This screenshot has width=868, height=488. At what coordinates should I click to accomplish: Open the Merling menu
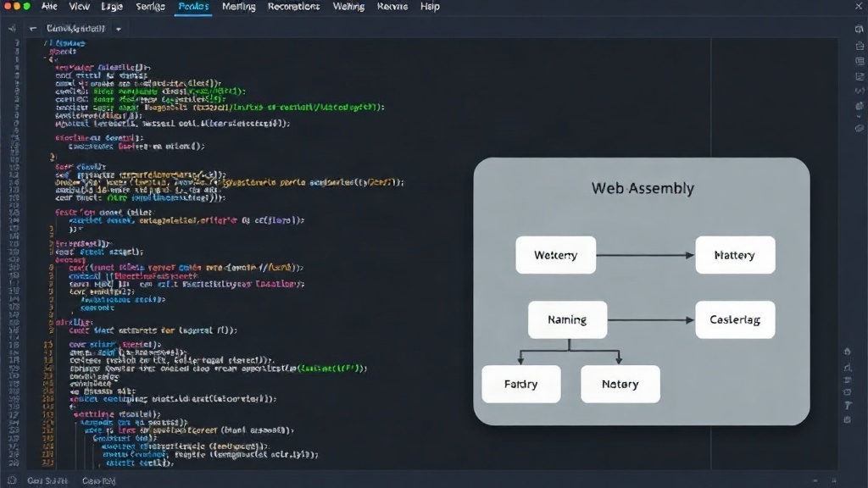tap(238, 7)
